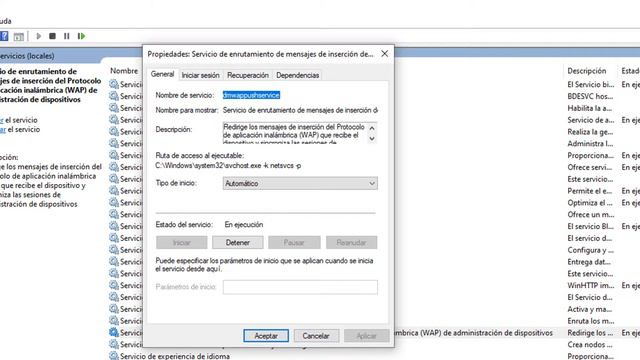Open the Iniciar sesión tab
The image size is (640, 360).
point(200,75)
